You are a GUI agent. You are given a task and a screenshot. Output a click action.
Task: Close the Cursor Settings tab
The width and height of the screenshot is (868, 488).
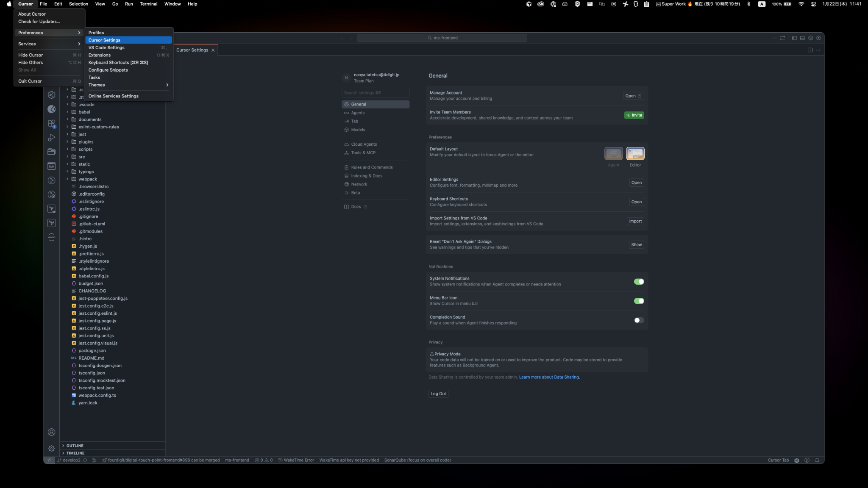pos(213,50)
